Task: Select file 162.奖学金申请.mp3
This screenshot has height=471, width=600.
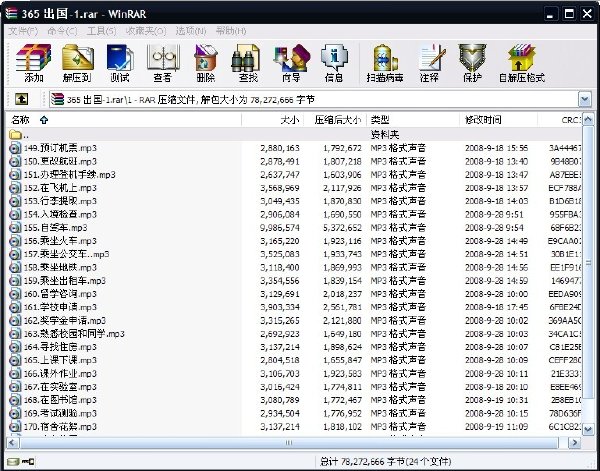Action: tap(65, 321)
